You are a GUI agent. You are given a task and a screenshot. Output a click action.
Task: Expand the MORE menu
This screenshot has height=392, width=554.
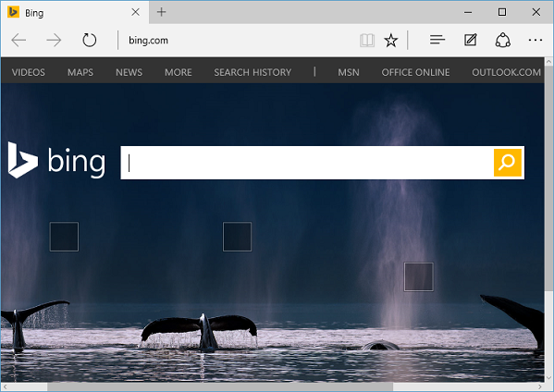click(x=179, y=72)
